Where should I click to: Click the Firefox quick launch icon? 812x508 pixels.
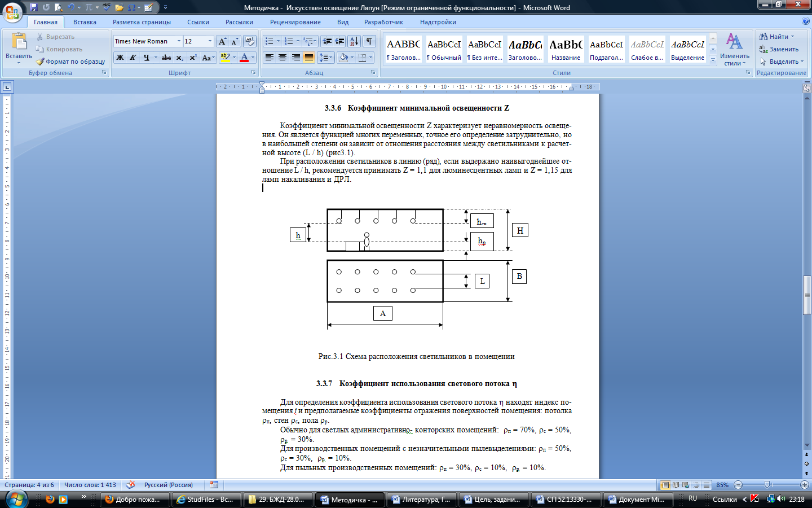tap(50, 499)
